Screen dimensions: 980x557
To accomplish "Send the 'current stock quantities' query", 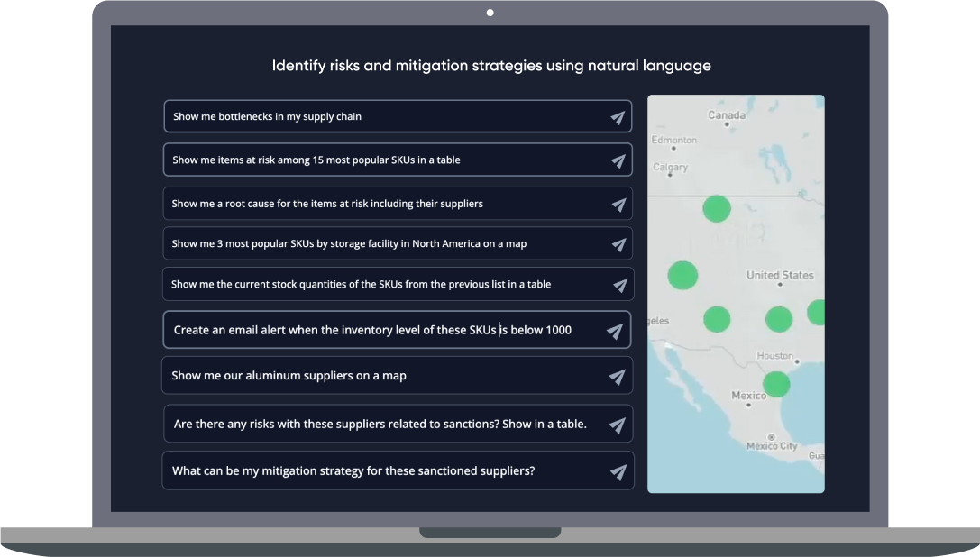I will [x=619, y=285].
